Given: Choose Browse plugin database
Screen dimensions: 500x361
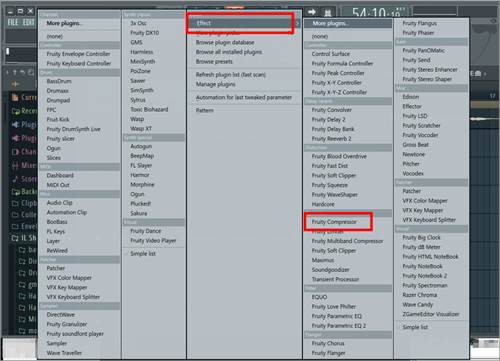Looking at the screenshot, I should pos(225,43).
